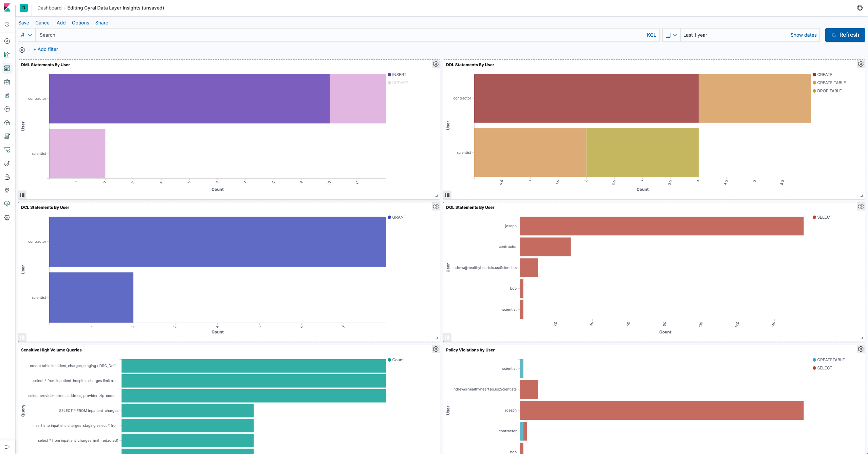Click the Options menu item

coord(80,23)
